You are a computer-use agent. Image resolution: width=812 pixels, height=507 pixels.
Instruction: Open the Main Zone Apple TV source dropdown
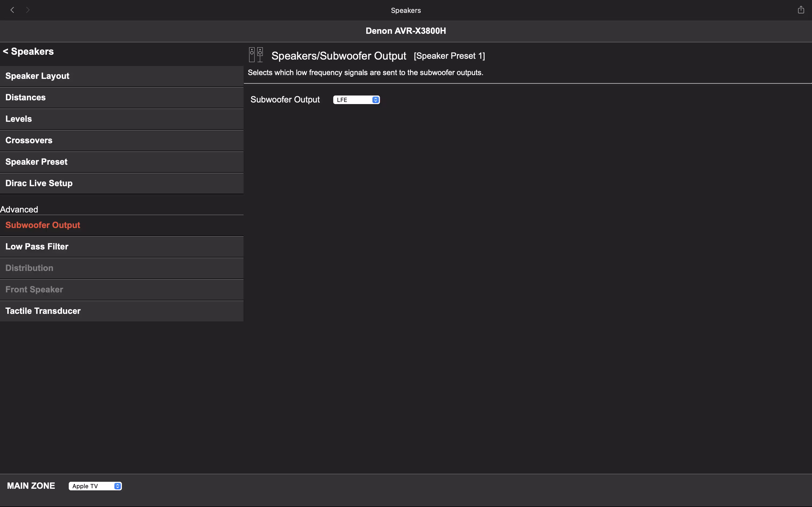tap(95, 486)
